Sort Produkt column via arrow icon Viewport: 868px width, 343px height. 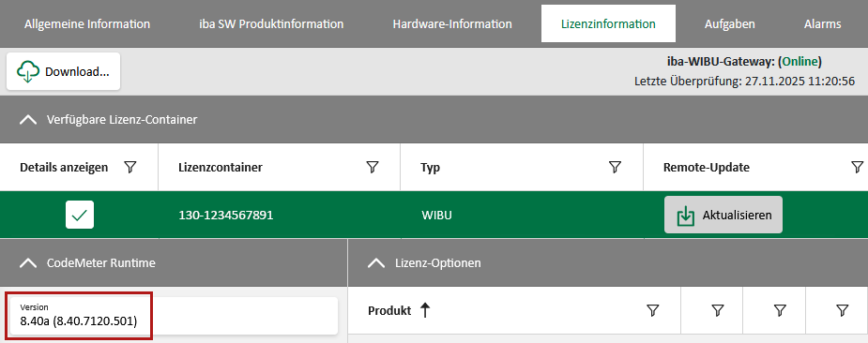click(424, 310)
